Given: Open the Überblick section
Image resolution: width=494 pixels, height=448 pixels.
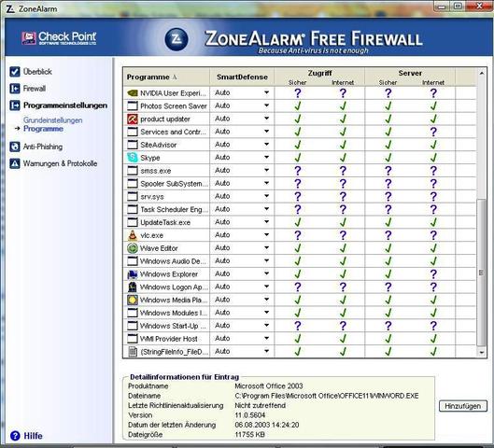Looking at the screenshot, I should [37, 72].
